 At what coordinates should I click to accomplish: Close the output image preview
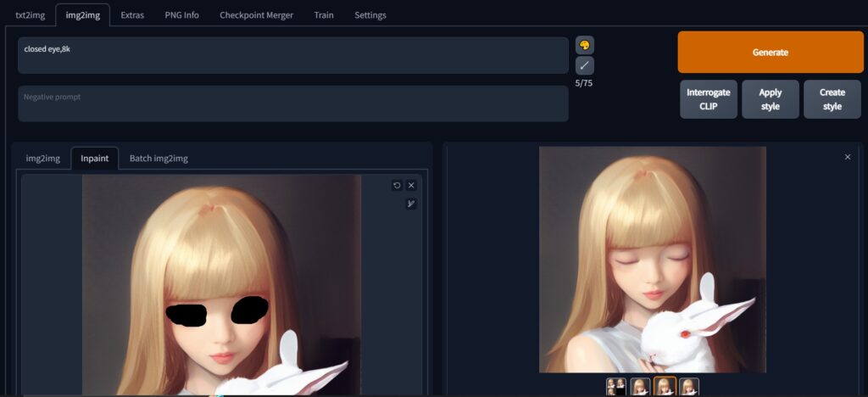[x=847, y=157]
